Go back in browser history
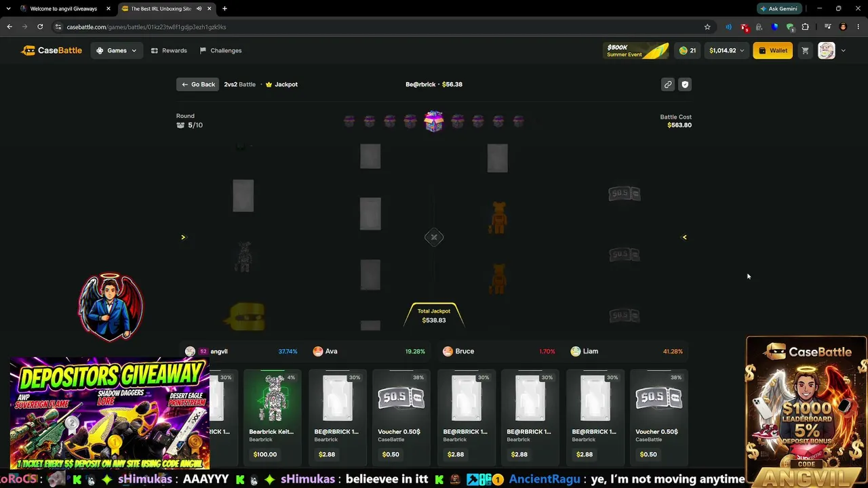Image resolution: width=868 pixels, height=488 pixels. tap(9, 27)
